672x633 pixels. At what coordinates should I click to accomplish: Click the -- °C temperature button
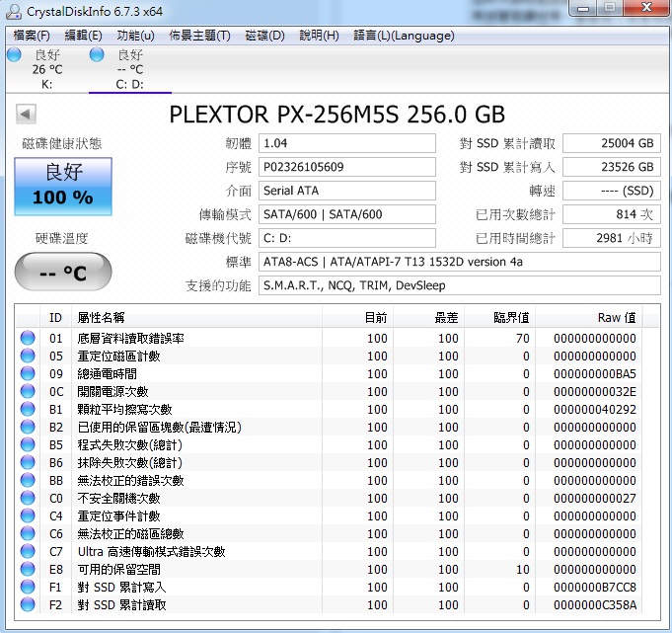(x=63, y=271)
